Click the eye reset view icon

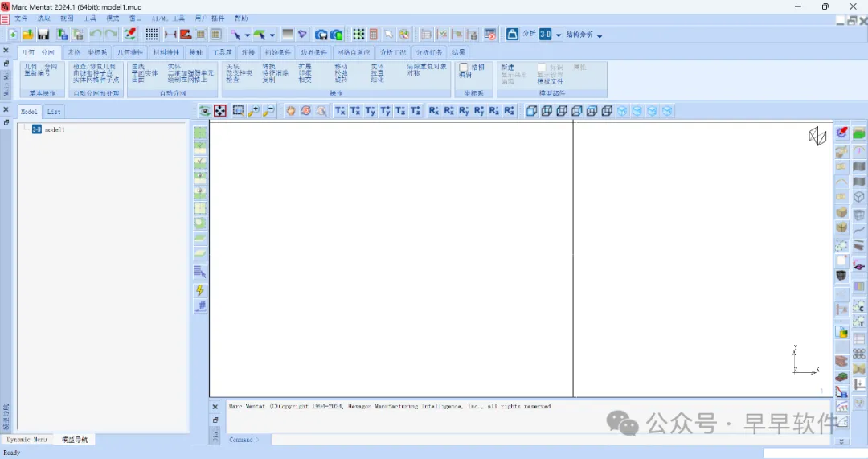click(x=205, y=111)
